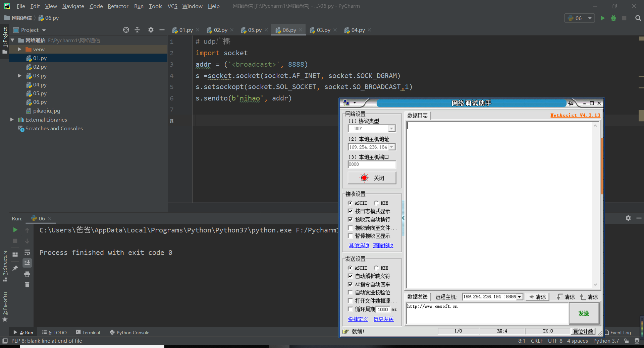Toggle auto newline after receive (接收完自动换行)

(x=350, y=219)
